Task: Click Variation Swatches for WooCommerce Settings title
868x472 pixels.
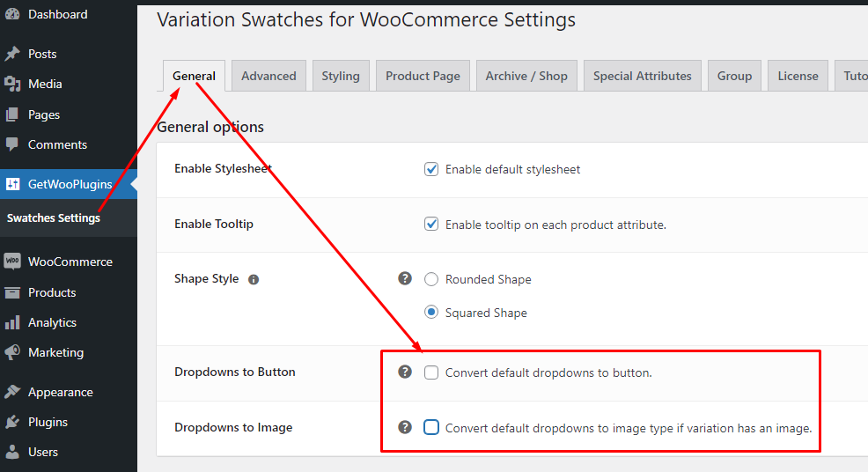Action: 366,20
